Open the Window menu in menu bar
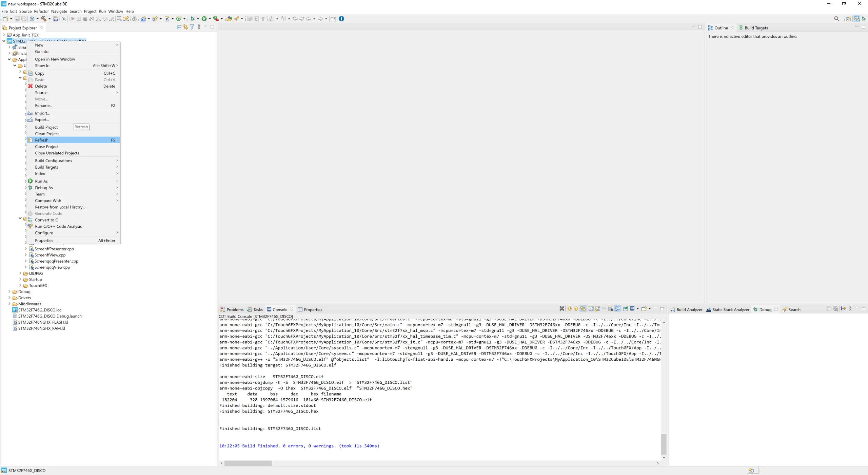This screenshot has height=475, width=868. click(x=116, y=11)
